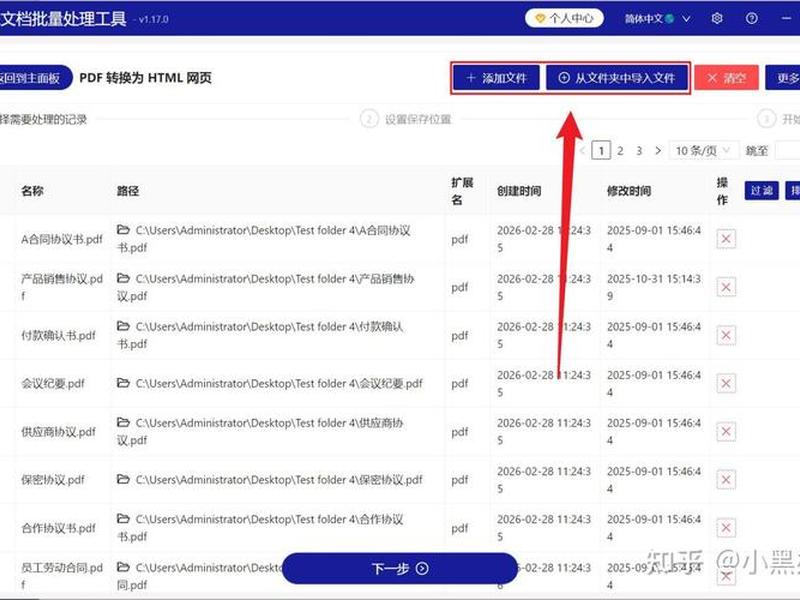The height and width of the screenshot is (600, 800).
Task: Select file name 会议纪要.pdf
Action: pyautogui.click(x=53, y=383)
